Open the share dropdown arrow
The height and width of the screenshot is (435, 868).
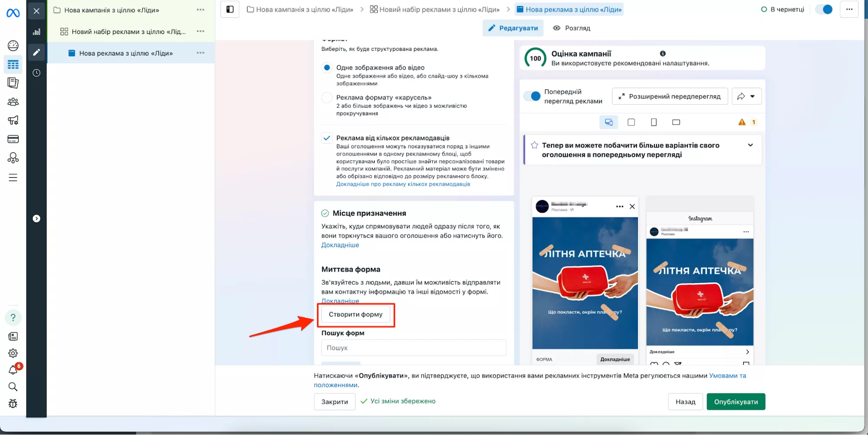[753, 96]
